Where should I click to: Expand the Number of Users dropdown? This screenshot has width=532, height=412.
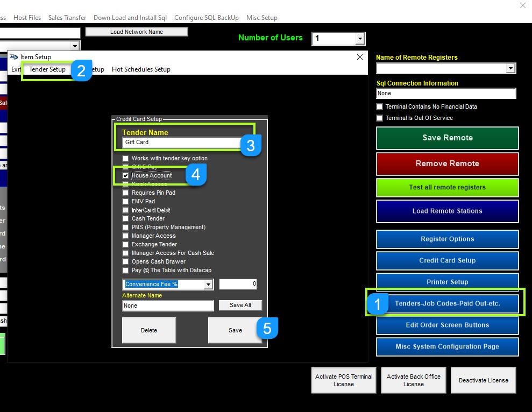[x=360, y=39]
